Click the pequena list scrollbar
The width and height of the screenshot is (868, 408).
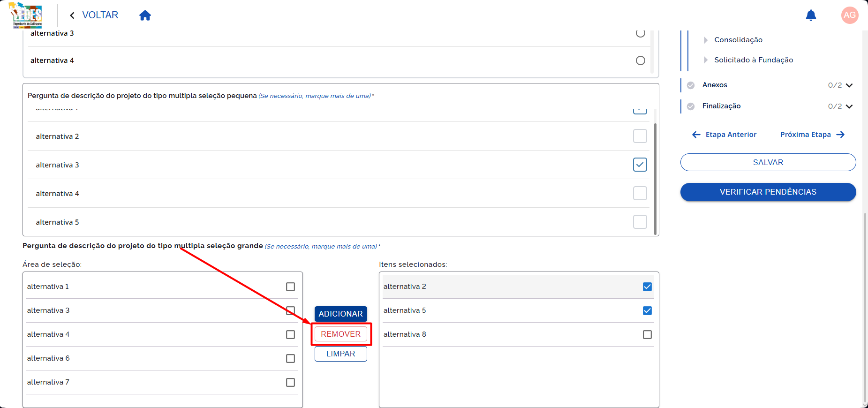pyautogui.click(x=655, y=178)
